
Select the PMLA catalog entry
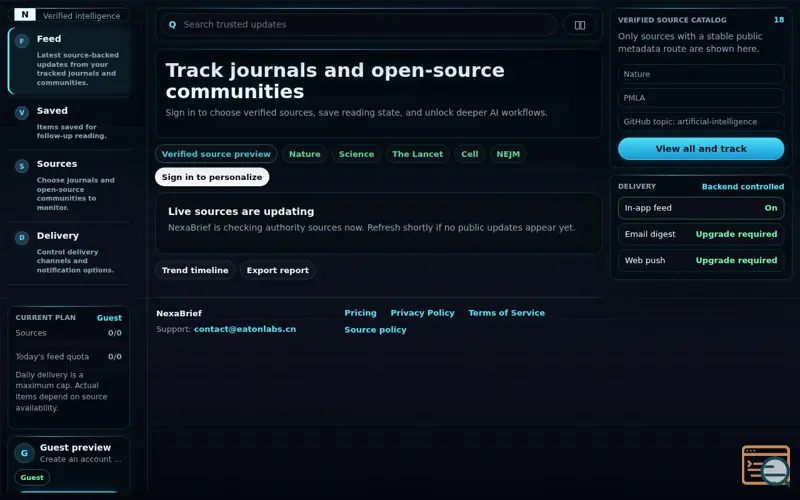click(x=701, y=98)
